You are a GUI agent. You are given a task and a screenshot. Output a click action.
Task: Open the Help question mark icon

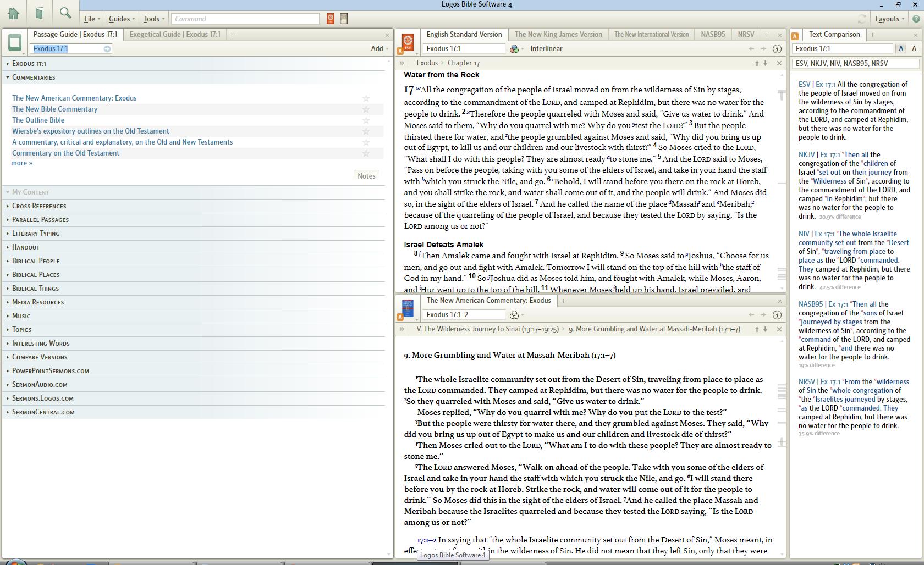(916, 19)
